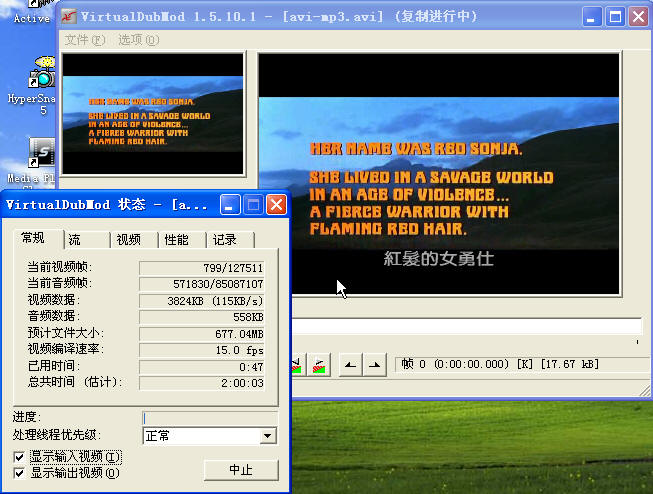Click the mark-in selection start button
This screenshot has height=494, width=653.
tap(351, 365)
